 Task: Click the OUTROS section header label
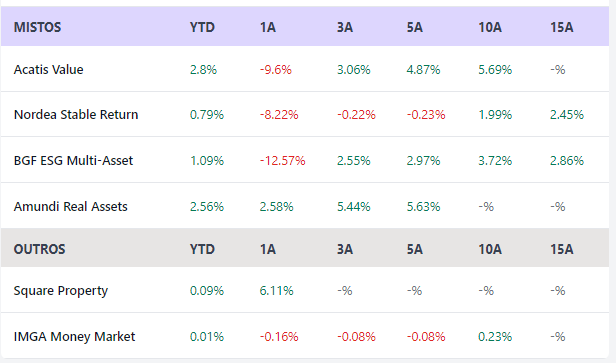(x=39, y=249)
